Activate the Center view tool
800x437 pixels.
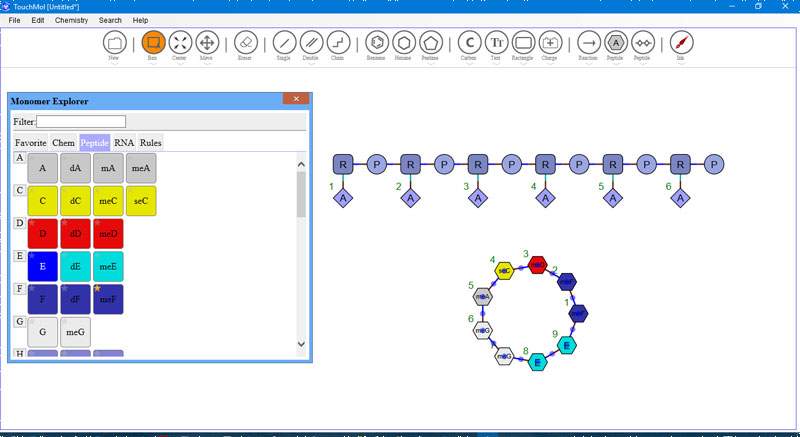(180, 43)
